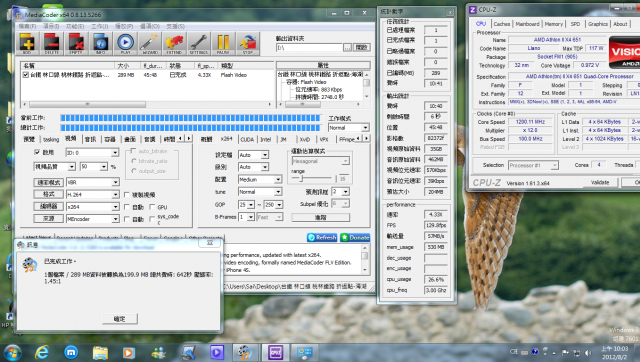Open the Windows Start orb
The height and width of the screenshot is (362, 640).
click(x=12, y=353)
